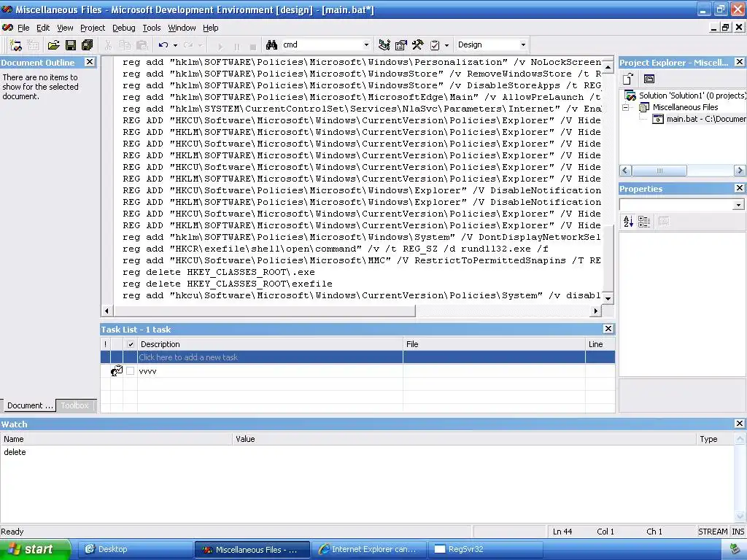Click the New Project toolbar icon

pyautogui.click(x=15, y=45)
